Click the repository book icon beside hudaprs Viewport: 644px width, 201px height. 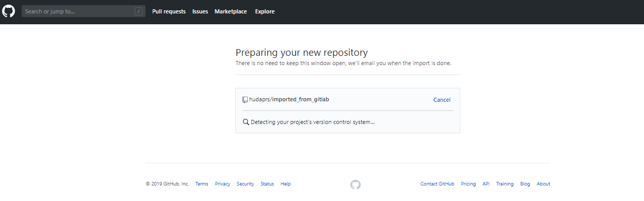pos(245,100)
